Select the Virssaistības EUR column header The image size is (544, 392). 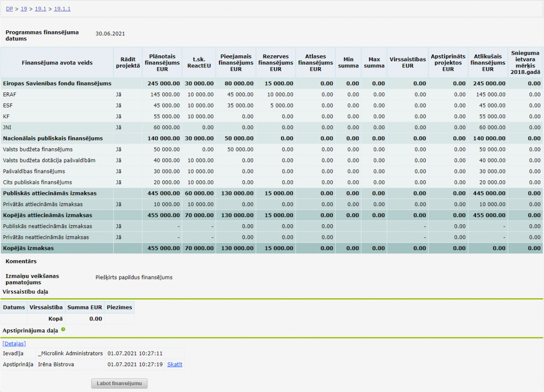click(408, 63)
